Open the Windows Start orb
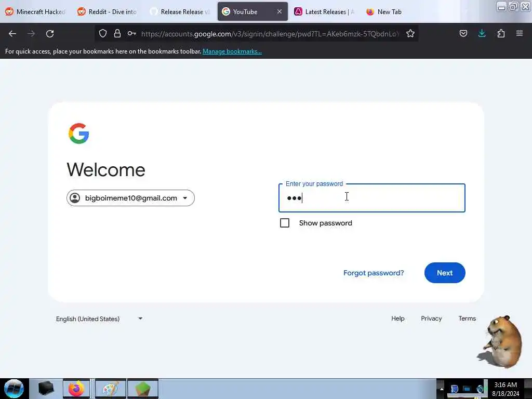 (14, 389)
